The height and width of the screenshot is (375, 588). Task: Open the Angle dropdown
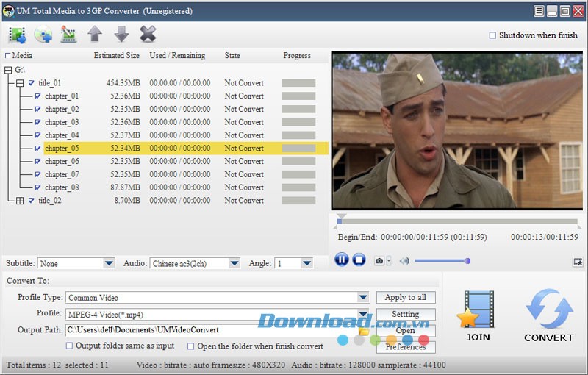(306, 263)
